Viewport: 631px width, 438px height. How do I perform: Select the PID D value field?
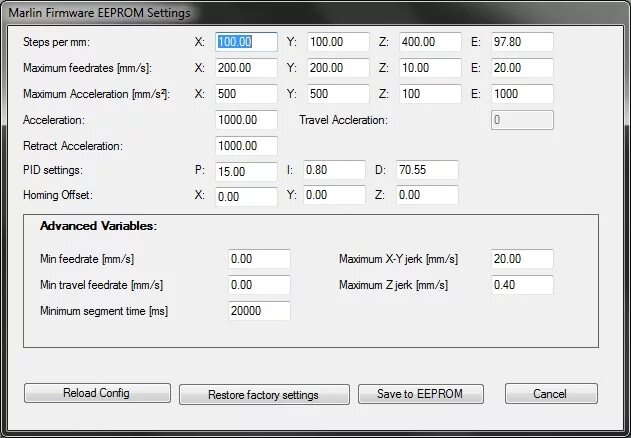427,170
